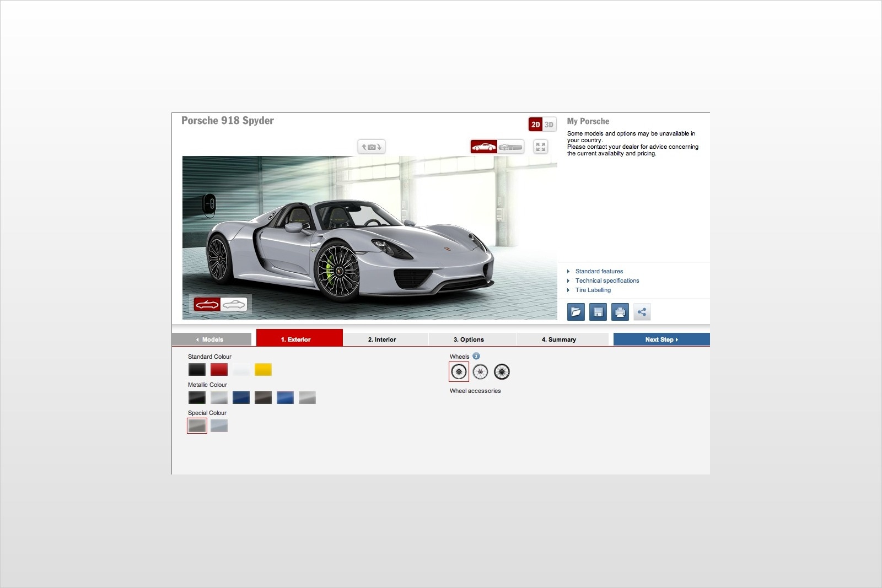882x588 pixels.
Task: Open the fullscreen view of the car
Action: point(541,147)
